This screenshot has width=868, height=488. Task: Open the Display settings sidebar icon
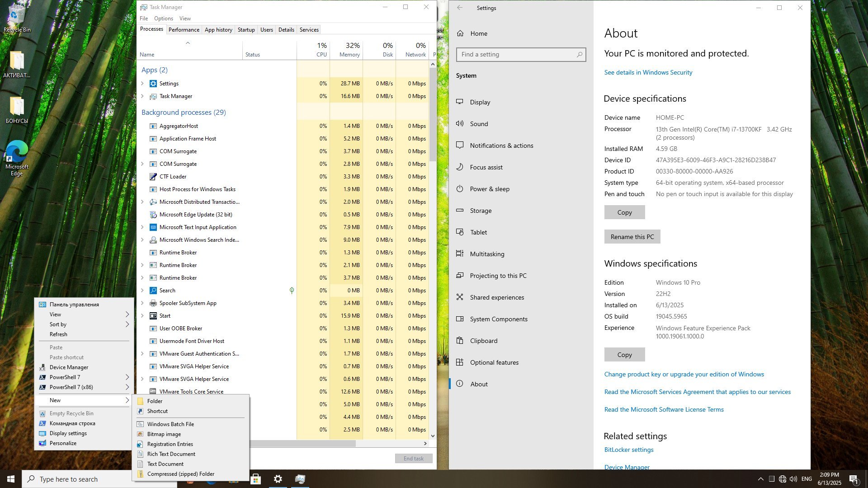tap(460, 102)
